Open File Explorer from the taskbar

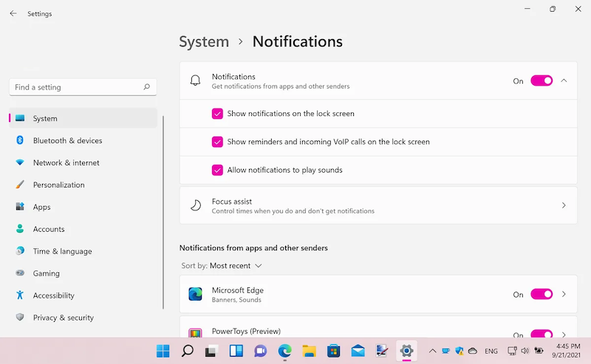(x=309, y=351)
